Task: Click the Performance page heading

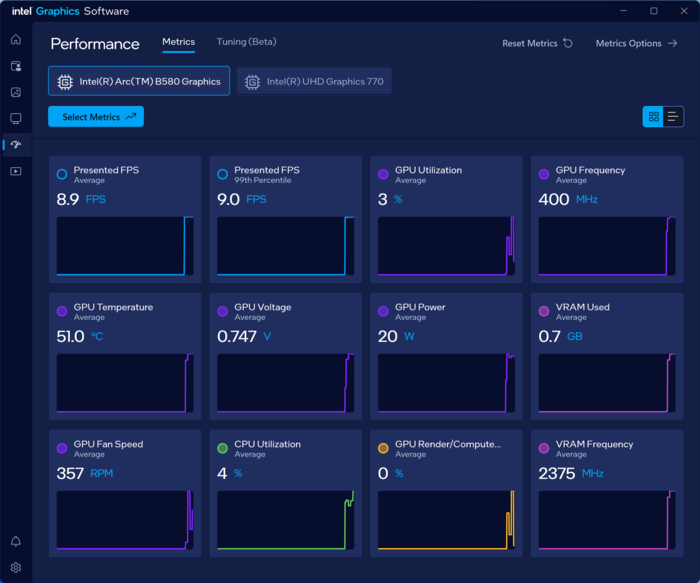Action: coord(95,44)
